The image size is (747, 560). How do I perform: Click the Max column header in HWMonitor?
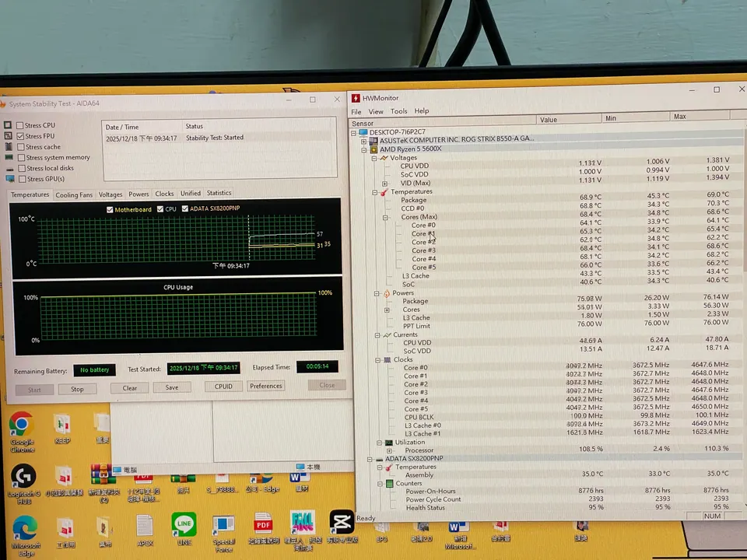[700, 116]
